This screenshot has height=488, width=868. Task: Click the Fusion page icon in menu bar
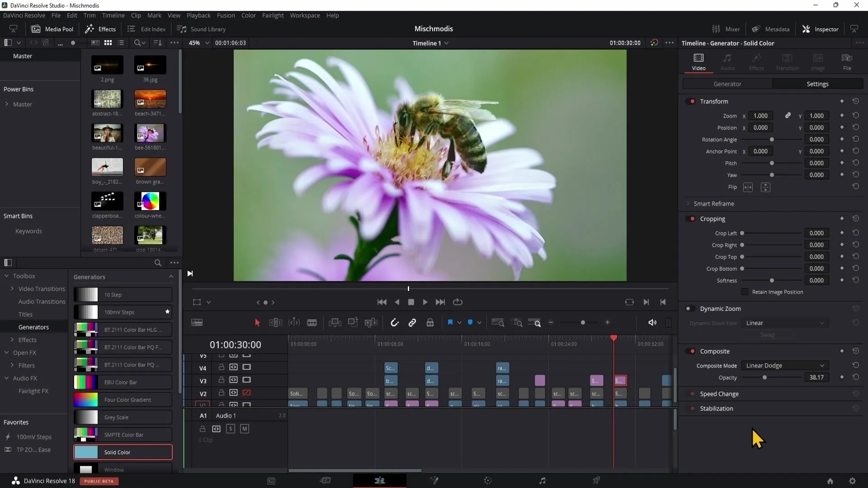(434, 480)
